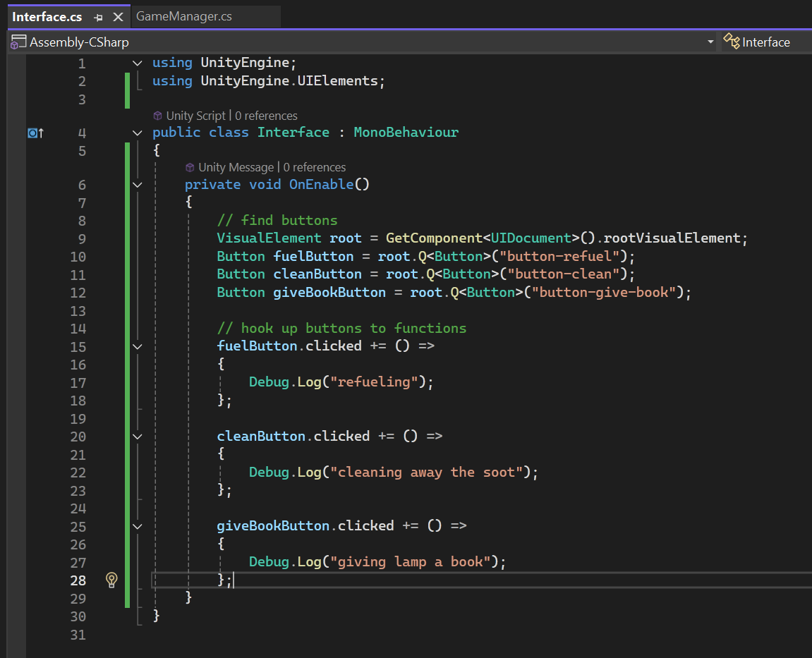Click the "refueling" string on line 17
The image size is (812, 658).
click(374, 382)
